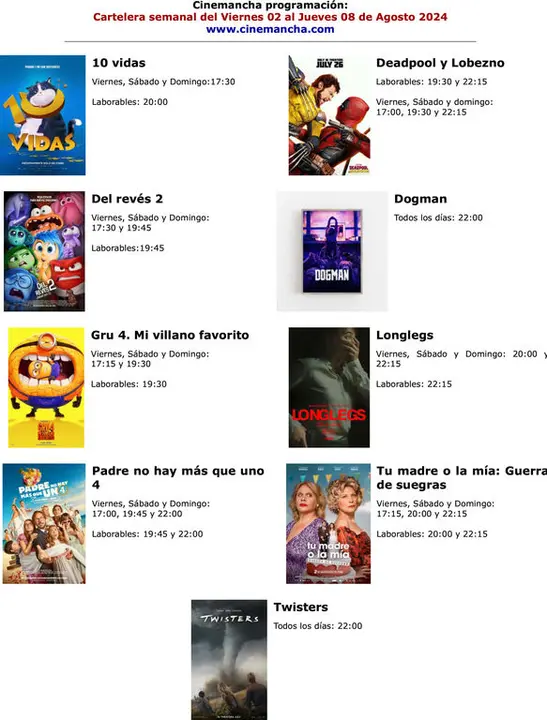Select the Longlegs movie poster

(x=329, y=387)
